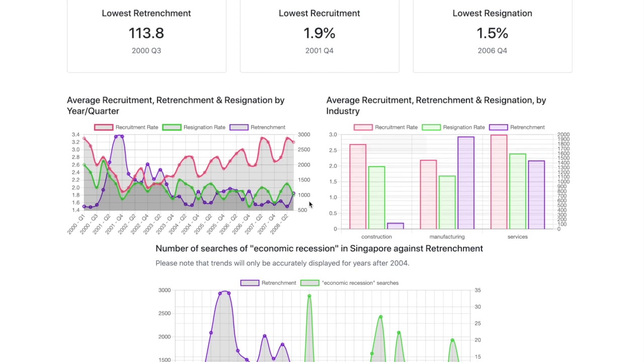This screenshot has height=362, width=644.
Task: Click the 2006 Q4 label
Action: click(493, 50)
